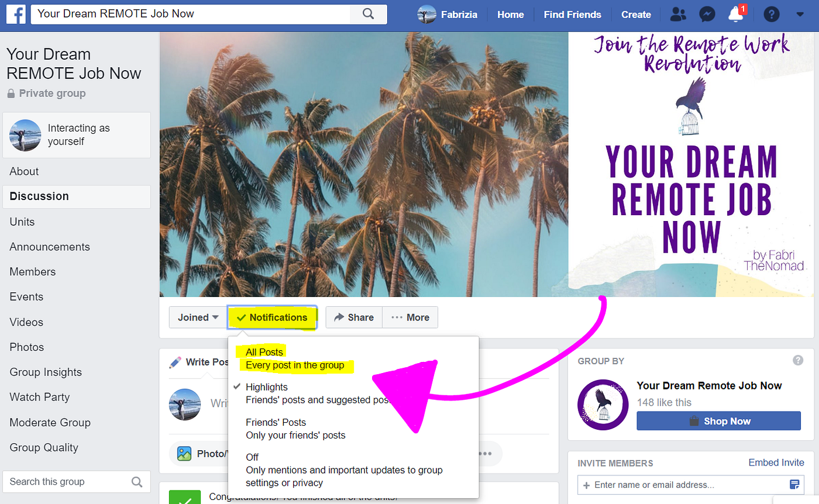Click the Group By help question icon
This screenshot has width=819, height=504.
tap(798, 361)
